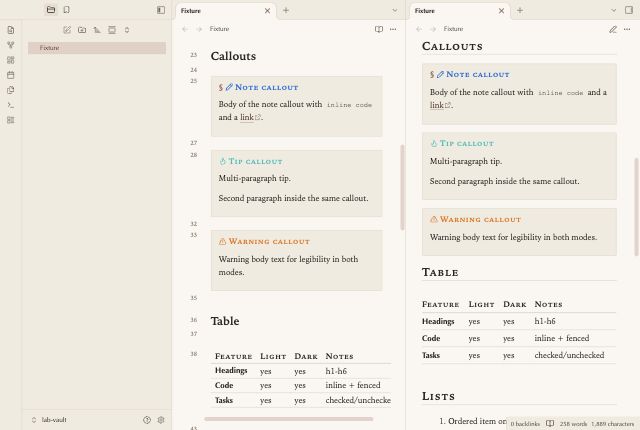Click 238 words count in status bar
Screen dimensions: 640x430
pos(573,424)
